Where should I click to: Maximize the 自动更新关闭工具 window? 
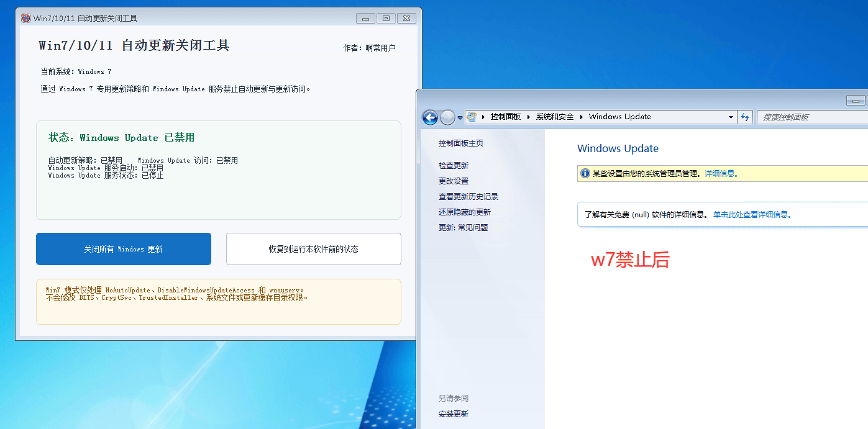click(x=386, y=19)
